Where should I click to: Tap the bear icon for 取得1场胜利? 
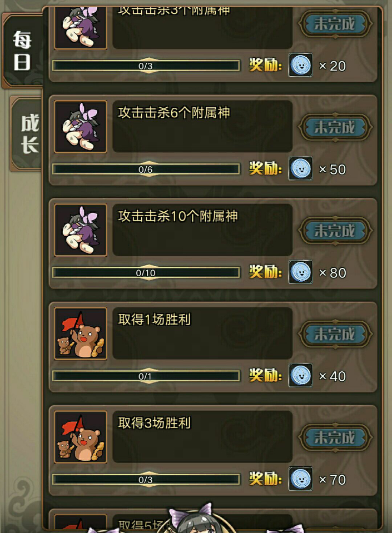[x=81, y=333]
